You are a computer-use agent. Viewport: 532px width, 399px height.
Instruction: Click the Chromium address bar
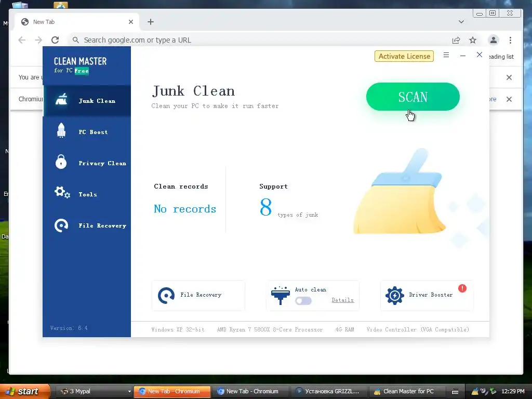pyautogui.click(x=258, y=40)
